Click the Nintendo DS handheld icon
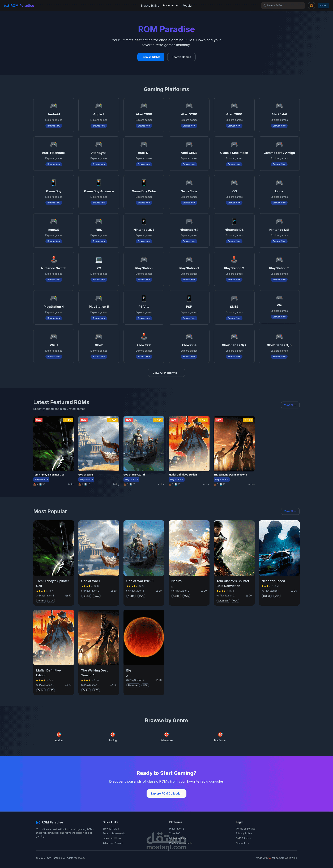 point(234,221)
